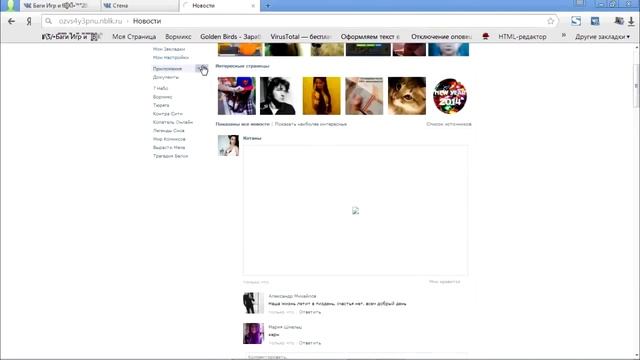Open the downloads arrow icon
The width and height of the screenshot is (640, 360).
(x=631, y=21)
